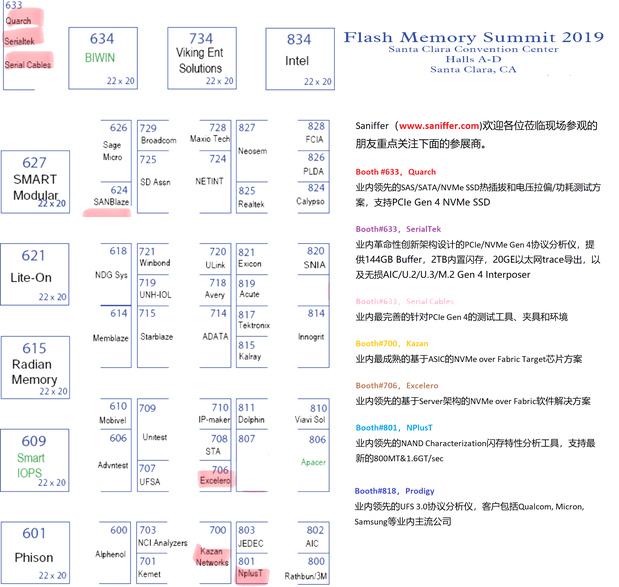Click booth 614 Memblaze

tap(114, 337)
